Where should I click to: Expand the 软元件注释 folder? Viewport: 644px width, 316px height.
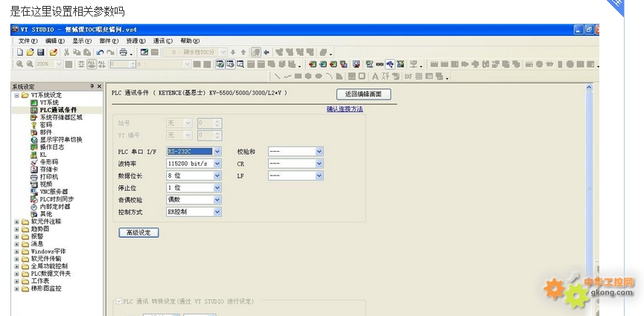tap(17, 222)
